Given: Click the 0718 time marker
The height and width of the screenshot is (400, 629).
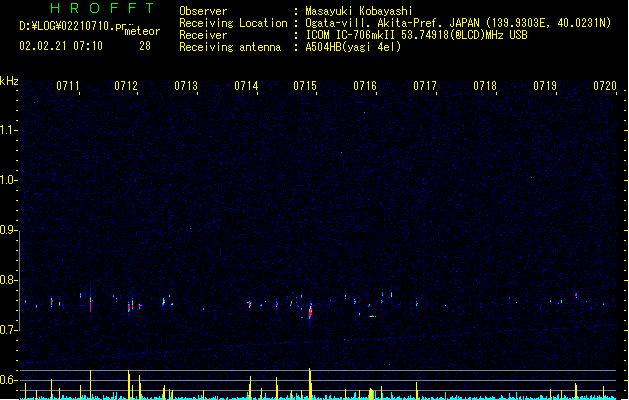Looking at the screenshot, I should click(x=485, y=86).
